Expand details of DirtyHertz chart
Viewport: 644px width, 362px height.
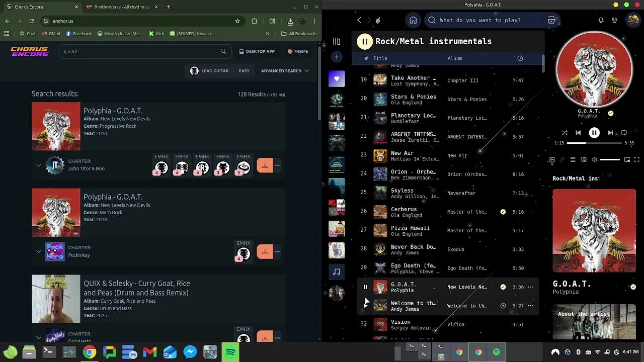(x=39, y=337)
